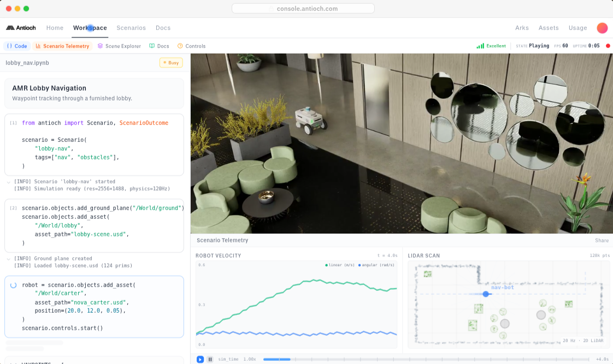
Task: Collapse the 'Scenario lobby-nav started' output
Action: (x=8, y=182)
